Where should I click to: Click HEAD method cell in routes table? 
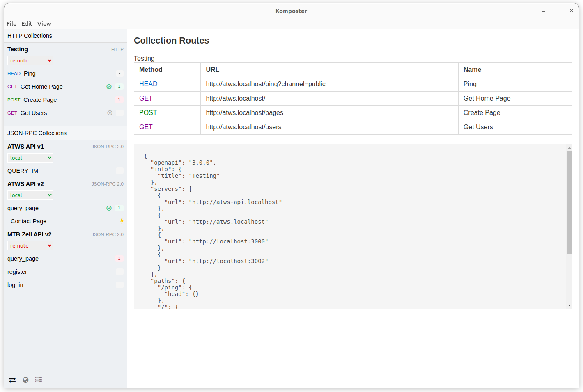point(168,84)
